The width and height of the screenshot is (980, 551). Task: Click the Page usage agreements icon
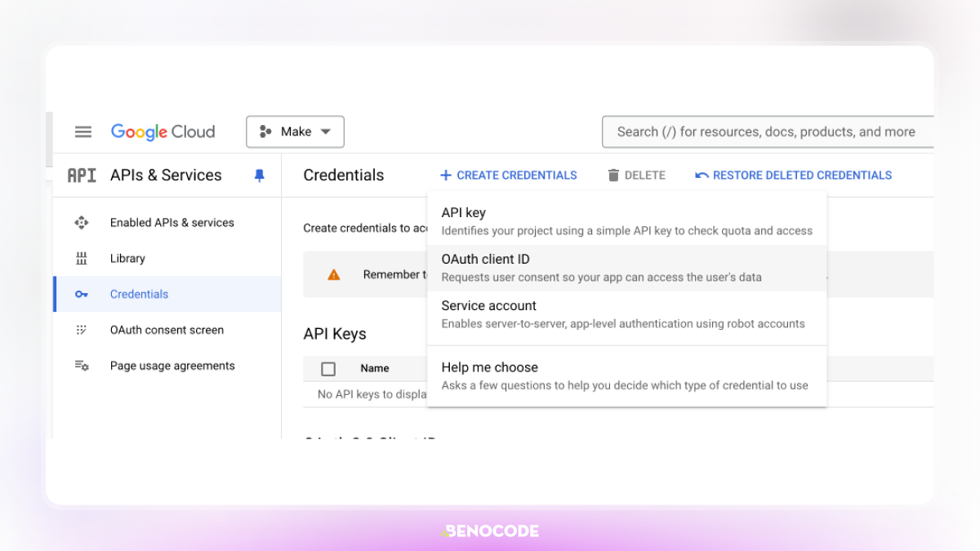point(81,366)
